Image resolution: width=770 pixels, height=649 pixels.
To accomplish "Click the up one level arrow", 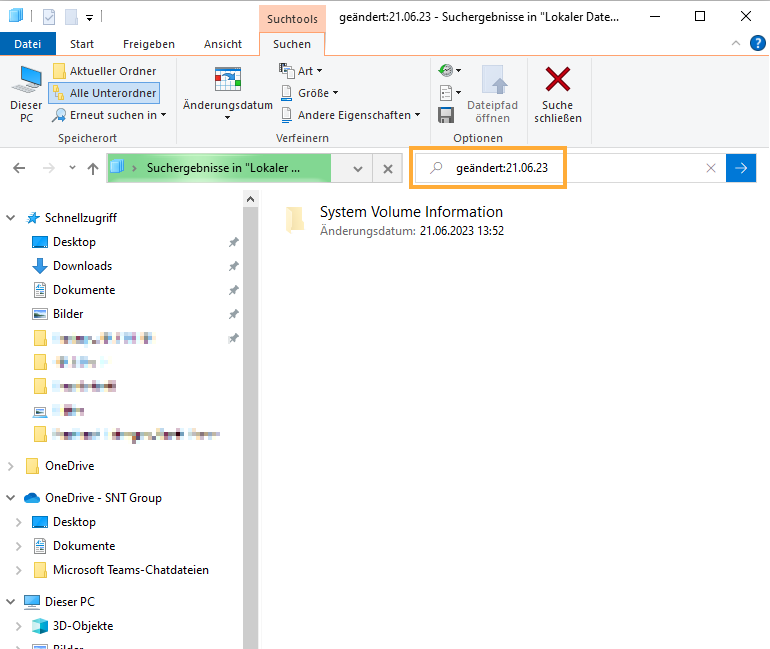I will click(x=93, y=168).
